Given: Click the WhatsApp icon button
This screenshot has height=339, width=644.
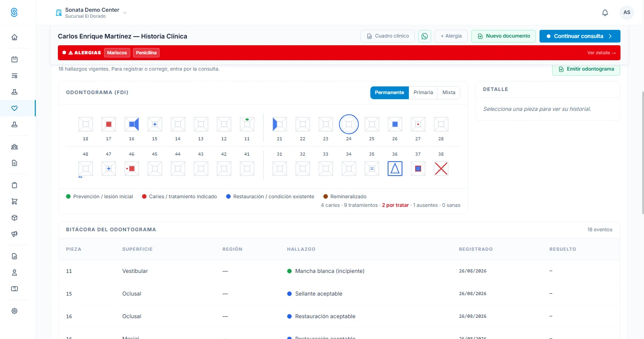Looking at the screenshot, I should pos(425,36).
